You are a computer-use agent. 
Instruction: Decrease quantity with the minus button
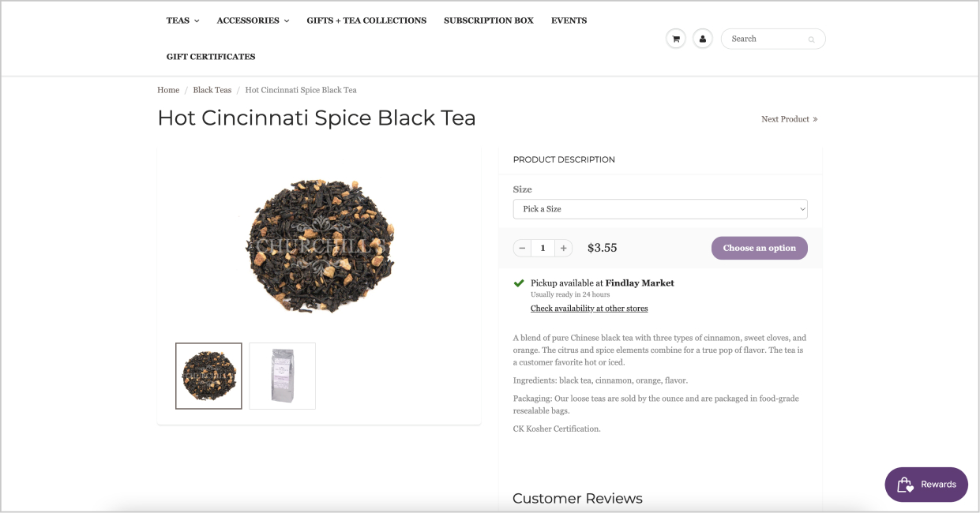point(522,248)
